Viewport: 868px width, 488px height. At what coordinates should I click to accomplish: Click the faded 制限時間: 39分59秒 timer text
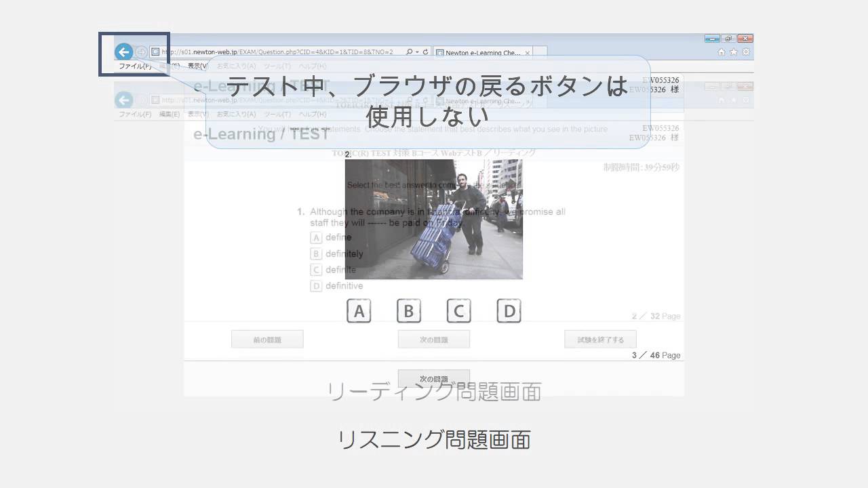pos(642,167)
